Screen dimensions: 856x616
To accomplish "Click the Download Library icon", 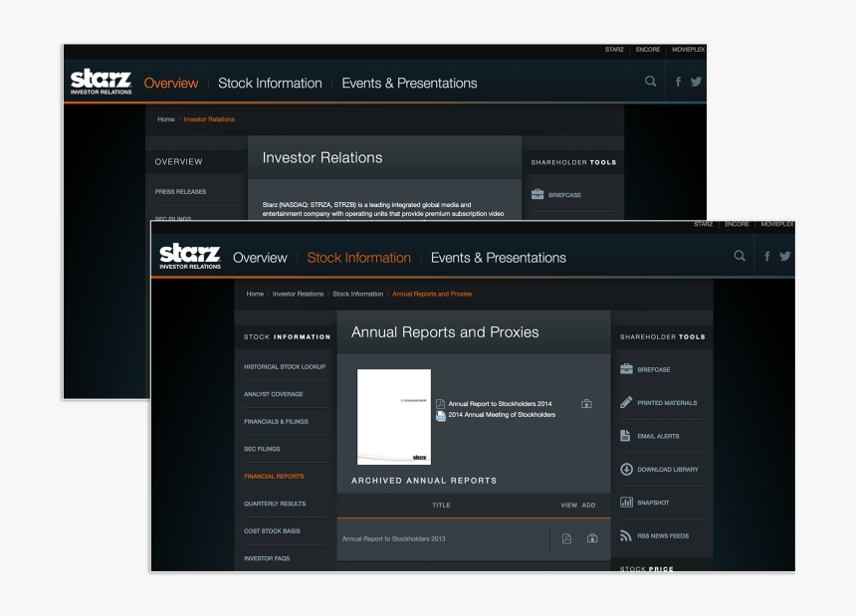I will coord(625,469).
